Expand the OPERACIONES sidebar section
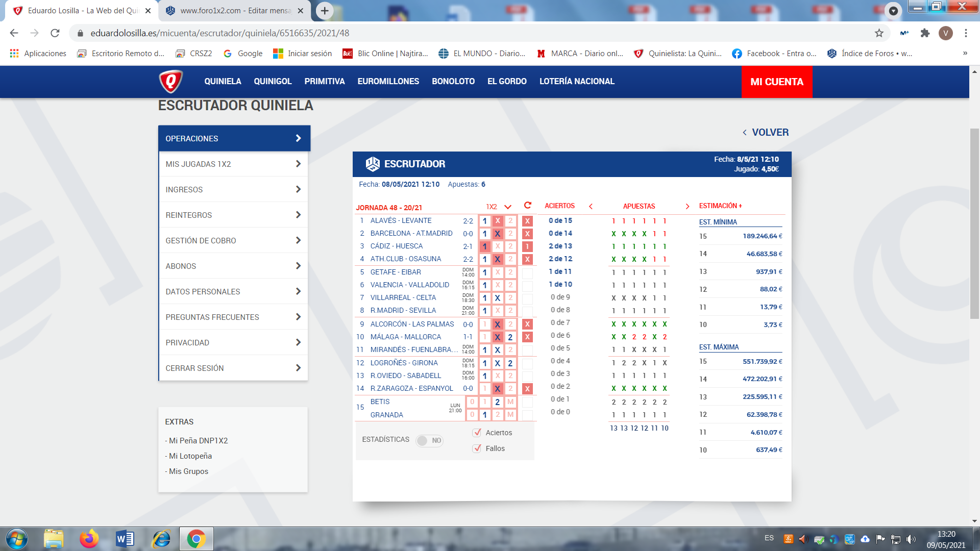The image size is (980, 551). click(x=234, y=138)
